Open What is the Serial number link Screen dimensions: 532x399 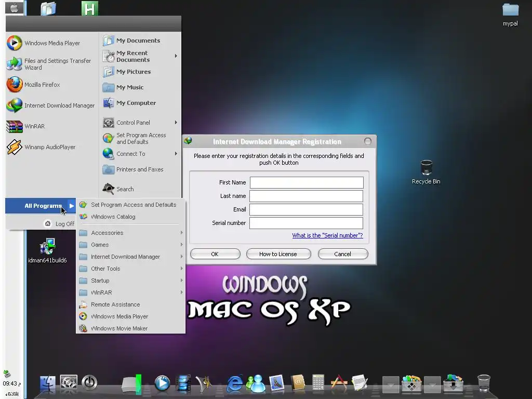click(x=327, y=235)
